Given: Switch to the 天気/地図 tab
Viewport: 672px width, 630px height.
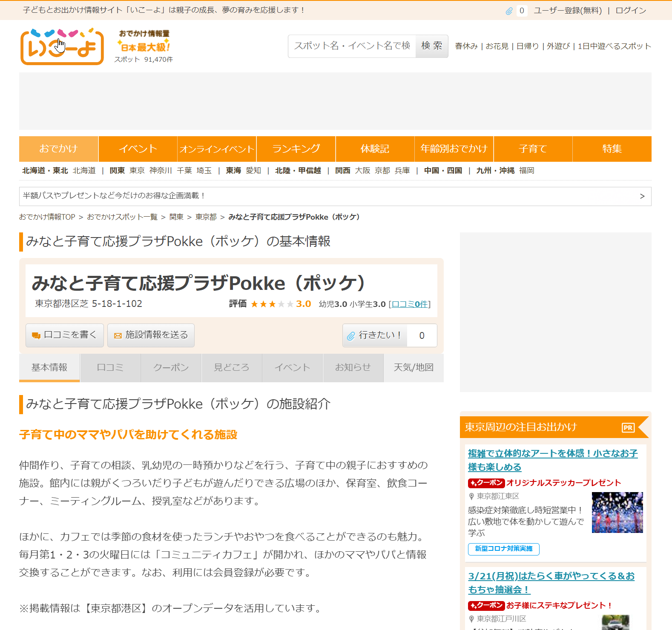Looking at the screenshot, I should click(414, 368).
